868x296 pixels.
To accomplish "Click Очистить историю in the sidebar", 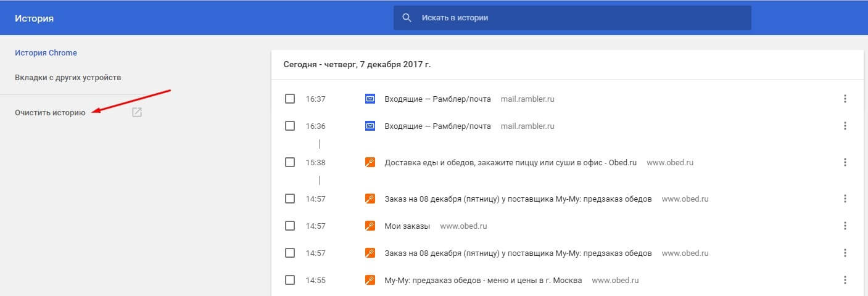I will pos(50,113).
